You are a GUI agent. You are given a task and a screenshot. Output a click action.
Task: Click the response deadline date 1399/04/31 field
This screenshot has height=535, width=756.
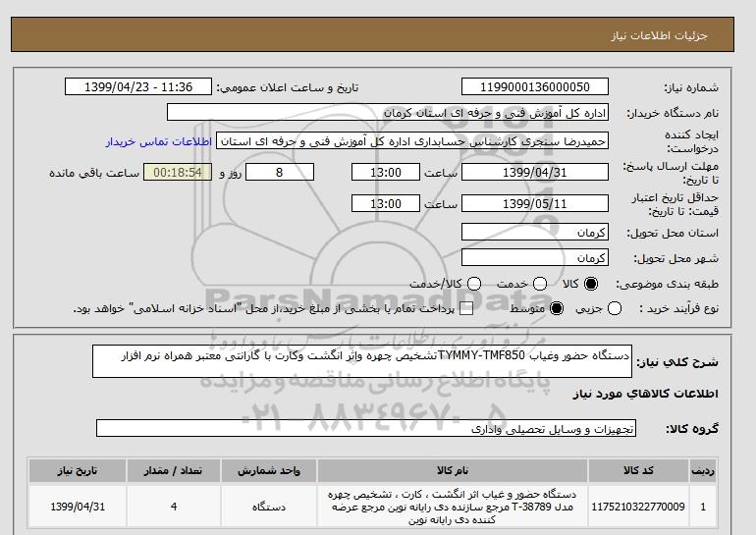point(535,172)
